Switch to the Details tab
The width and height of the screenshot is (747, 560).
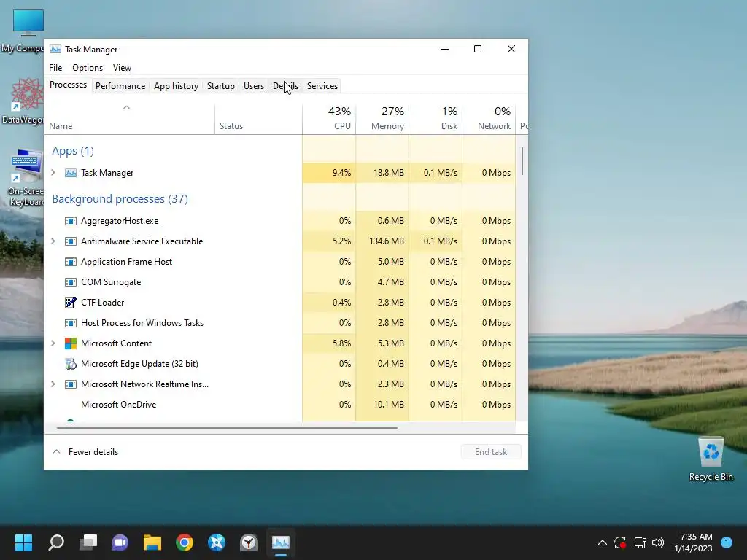(x=285, y=86)
